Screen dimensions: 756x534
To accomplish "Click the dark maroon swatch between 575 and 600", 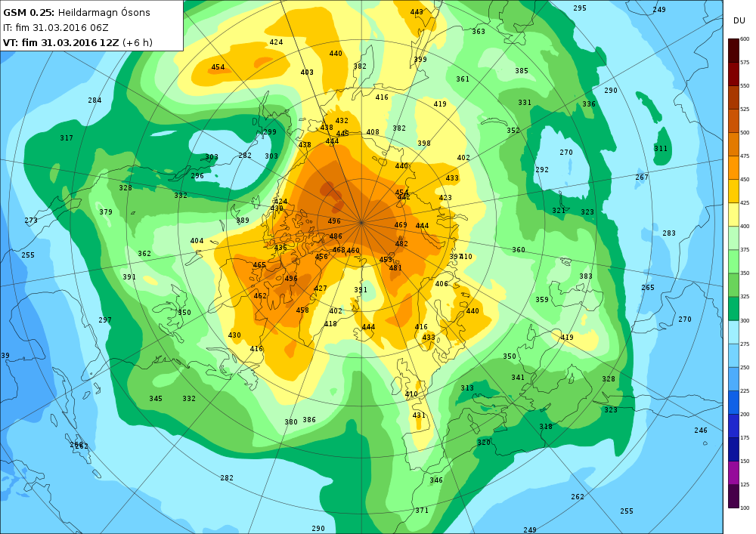I will [x=733, y=51].
